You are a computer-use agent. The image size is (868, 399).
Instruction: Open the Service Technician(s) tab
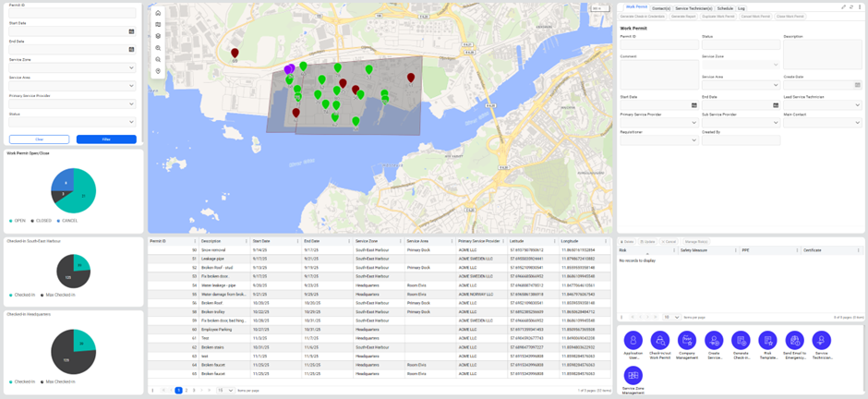click(693, 8)
